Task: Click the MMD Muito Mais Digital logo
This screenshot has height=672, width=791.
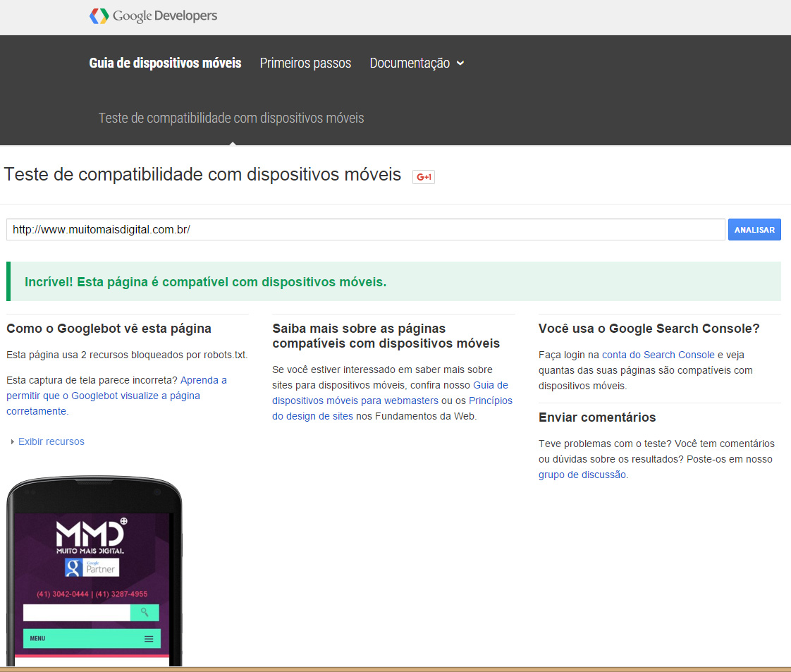Action: [x=91, y=537]
